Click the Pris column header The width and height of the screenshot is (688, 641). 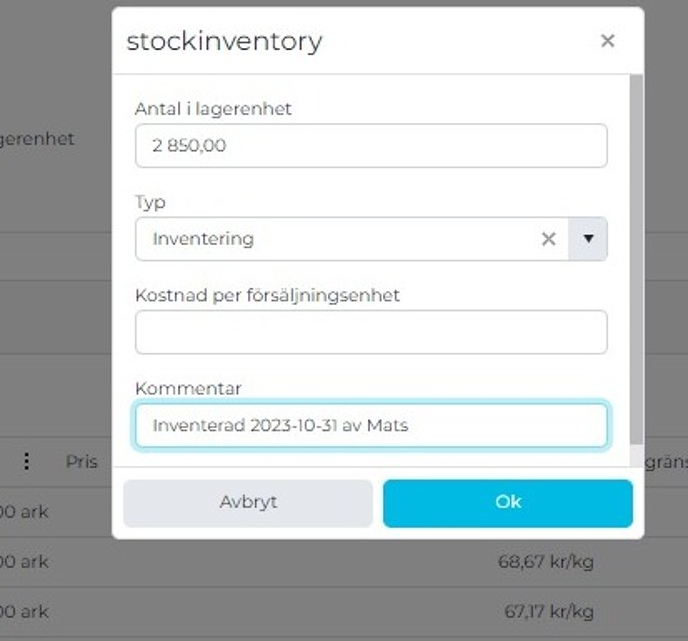coord(82,461)
